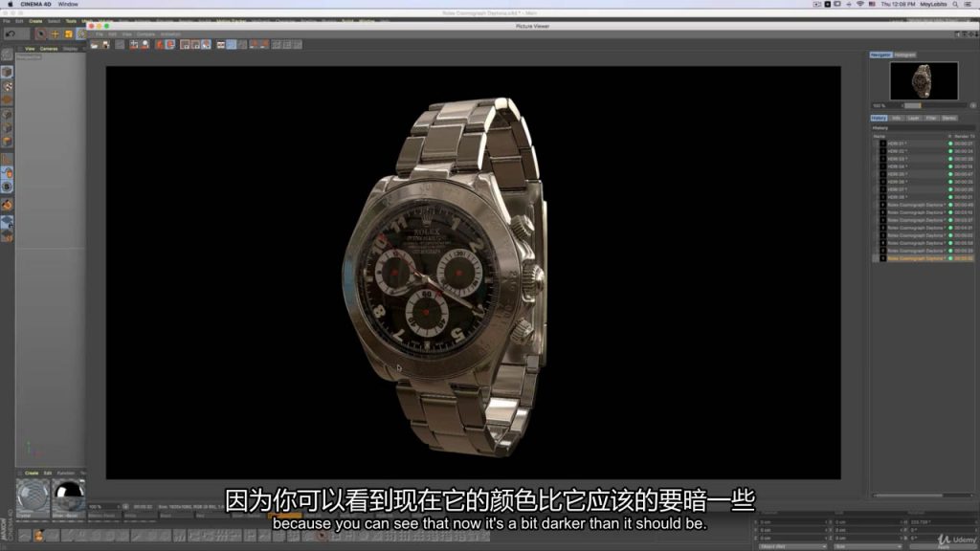The width and height of the screenshot is (980, 551).
Task: Click round button right of navigator zoom slider
Action: [972, 105]
